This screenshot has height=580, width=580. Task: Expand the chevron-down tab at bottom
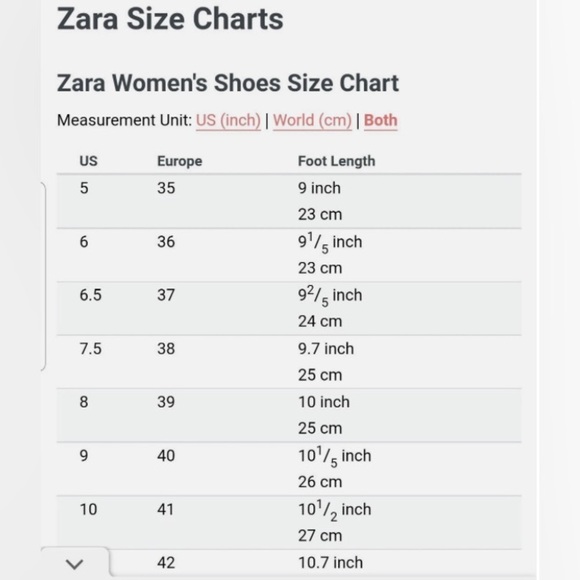(x=75, y=563)
